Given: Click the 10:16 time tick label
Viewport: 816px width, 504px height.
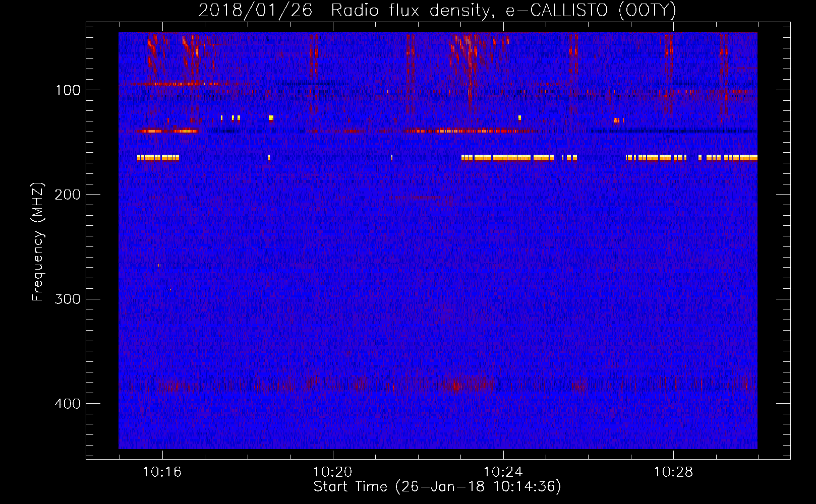Looking at the screenshot, I should [162, 472].
